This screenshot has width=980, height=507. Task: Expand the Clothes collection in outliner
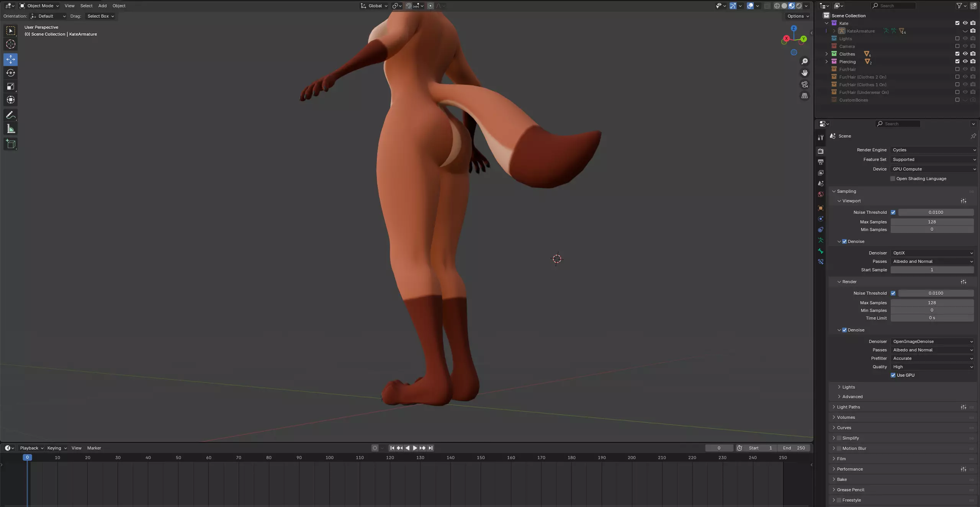(826, 54)
